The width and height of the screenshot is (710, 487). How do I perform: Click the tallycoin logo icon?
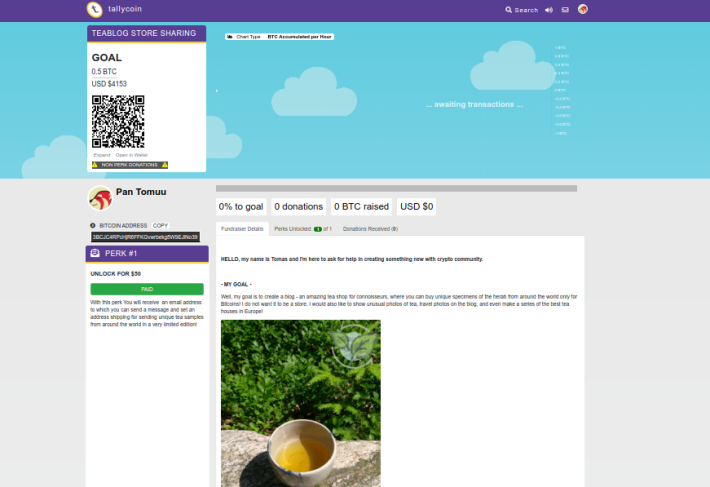(95, 9)
